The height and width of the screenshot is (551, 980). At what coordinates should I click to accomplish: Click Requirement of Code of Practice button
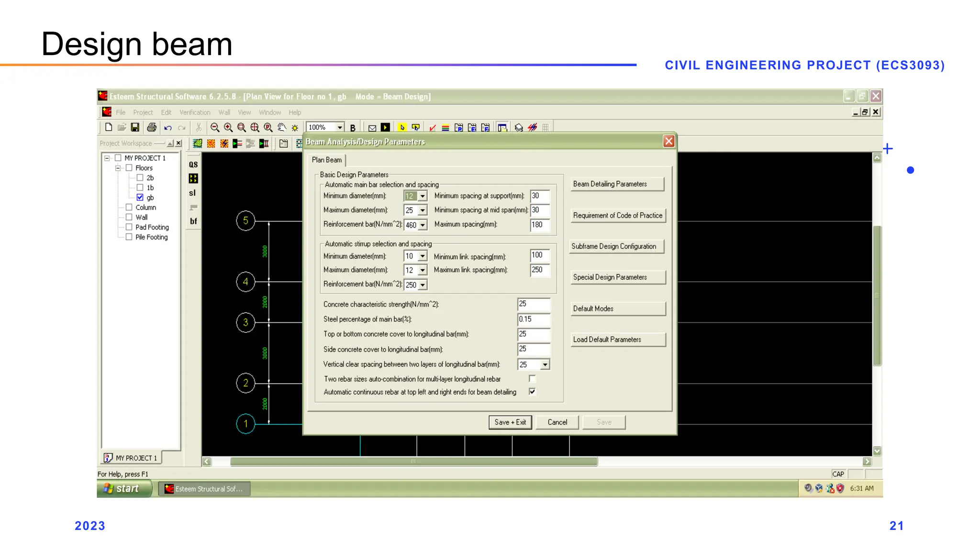coord(617,215)
